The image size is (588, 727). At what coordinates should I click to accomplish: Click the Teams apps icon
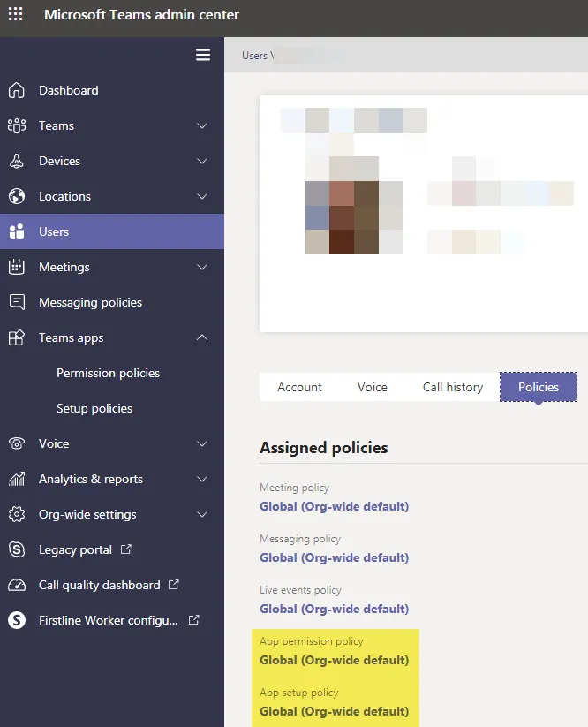pos(17,337)
